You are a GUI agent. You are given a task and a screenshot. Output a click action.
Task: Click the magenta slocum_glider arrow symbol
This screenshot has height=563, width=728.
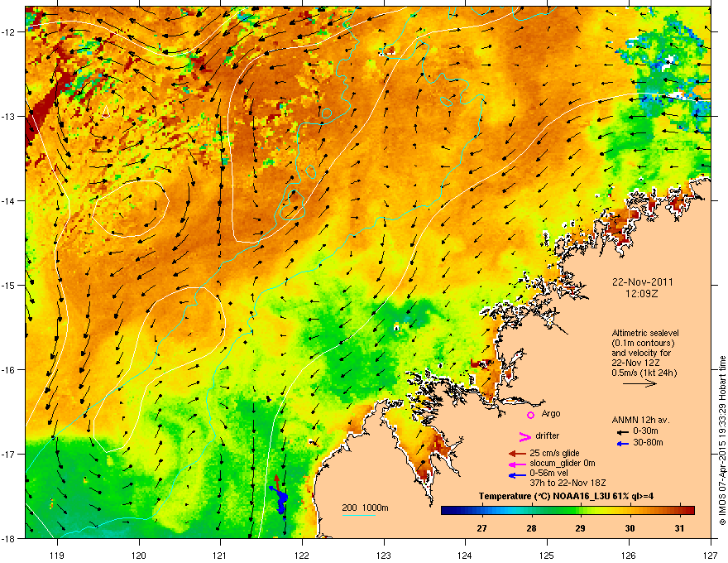pos(517,464)
